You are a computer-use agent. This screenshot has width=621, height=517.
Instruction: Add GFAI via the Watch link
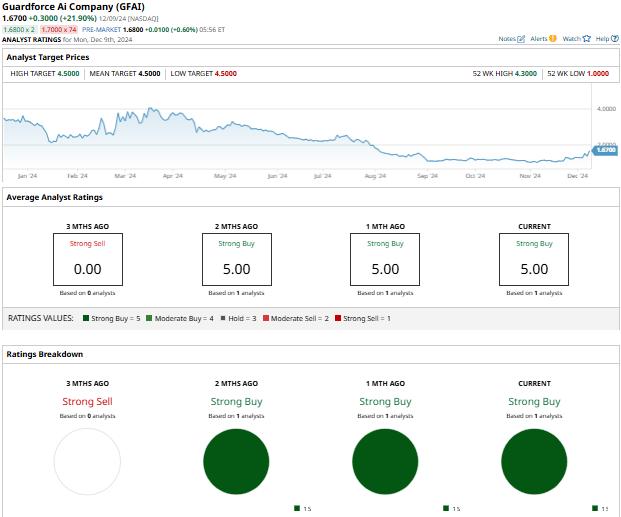[x=570, y=39]
